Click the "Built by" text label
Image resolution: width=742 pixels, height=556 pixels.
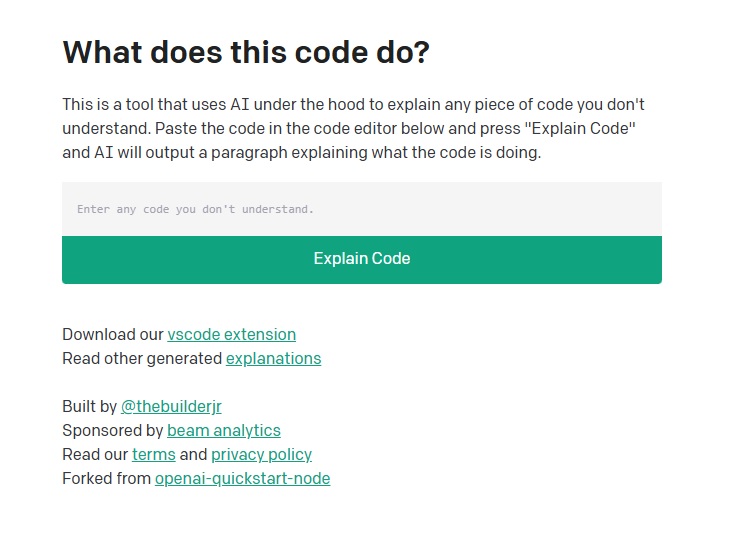(89, 406)
